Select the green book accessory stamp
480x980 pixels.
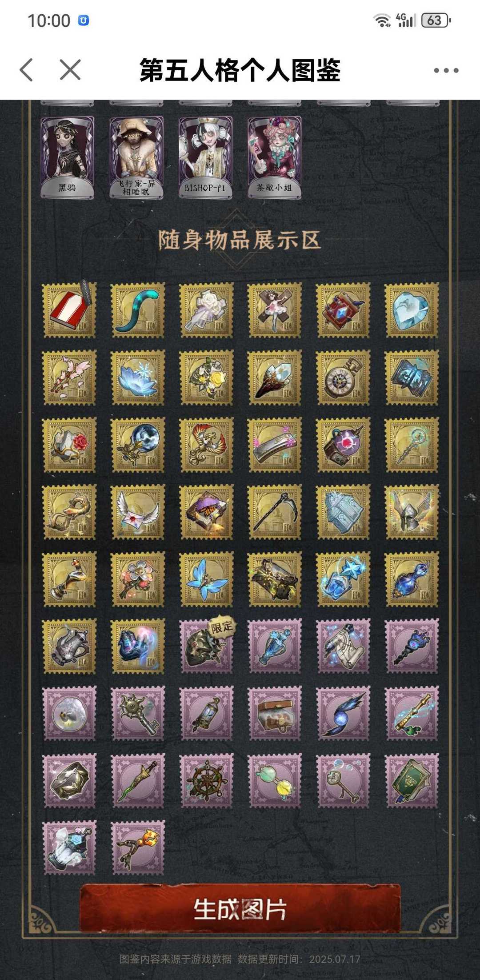412,780
